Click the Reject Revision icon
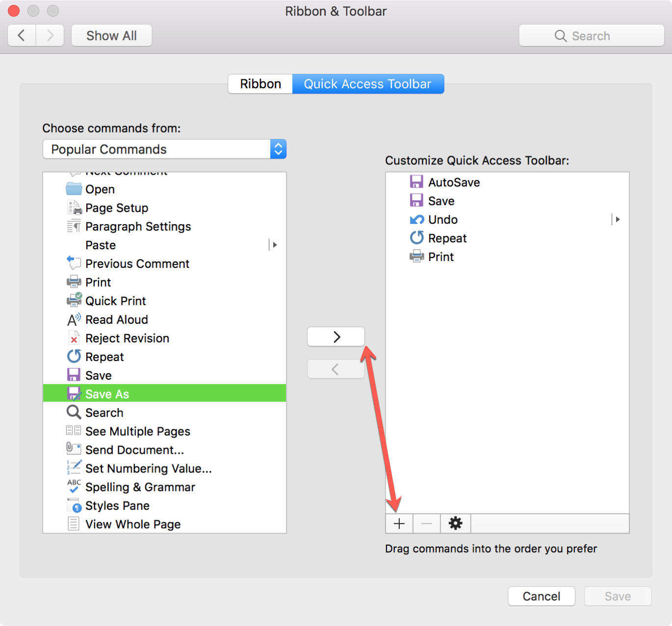672x626 pixels. coord(74,338)
